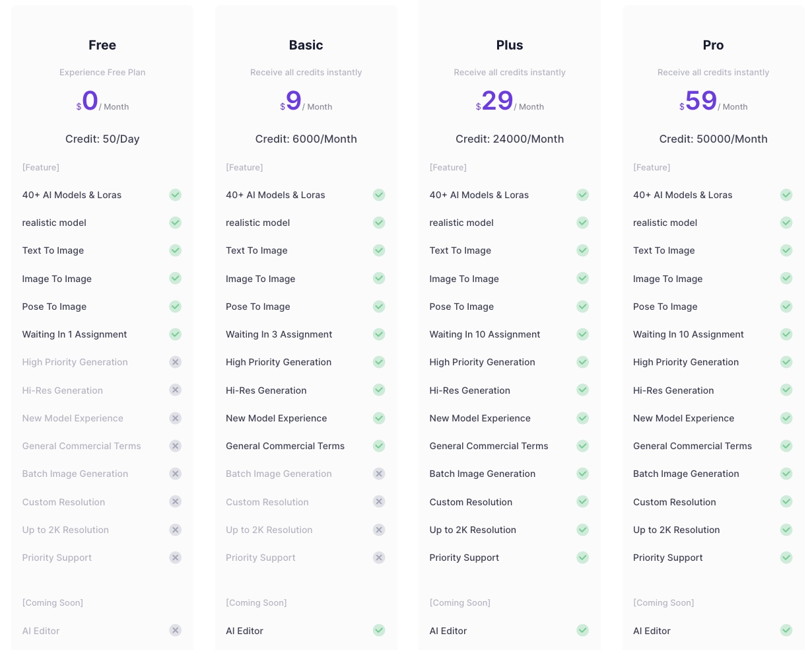Click the green check beside Basic plan's AI Editor
Screen dimensions: 812x650
379,631
